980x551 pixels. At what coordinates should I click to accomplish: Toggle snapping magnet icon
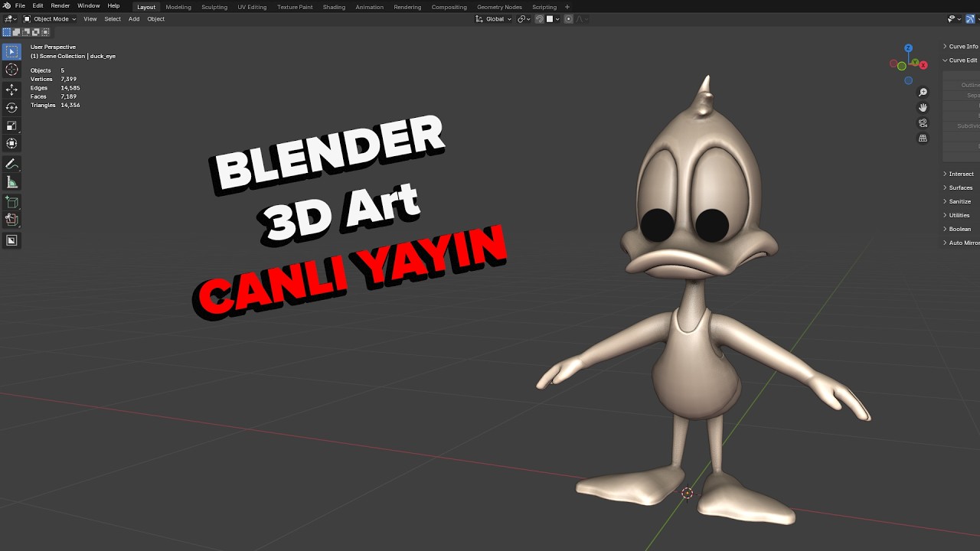(540, 19)
